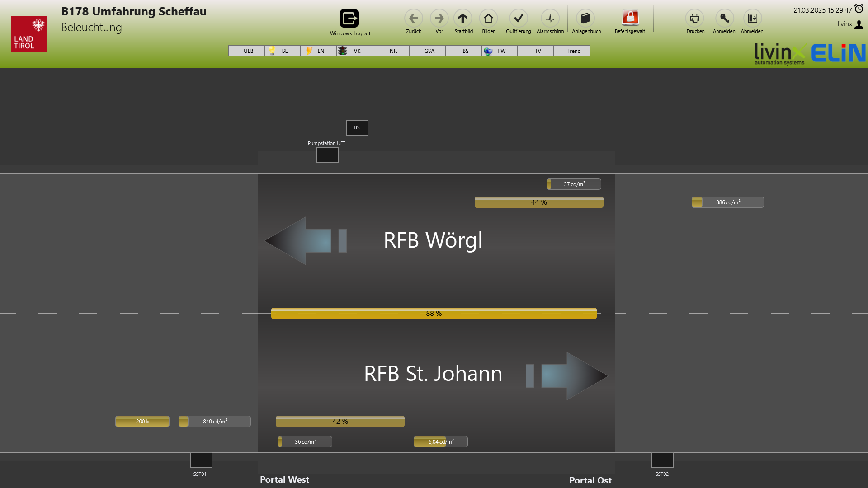Go forward with Vor arrow

click(439, 19)
